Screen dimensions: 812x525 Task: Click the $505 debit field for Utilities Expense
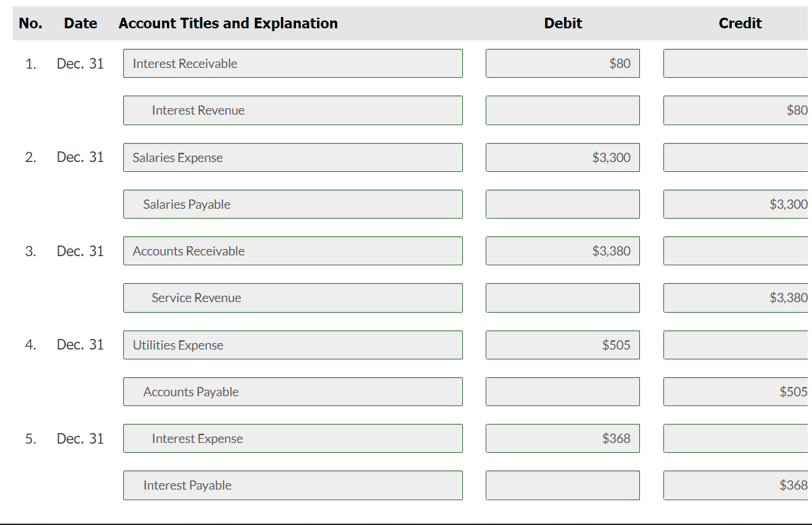point(562,345)
